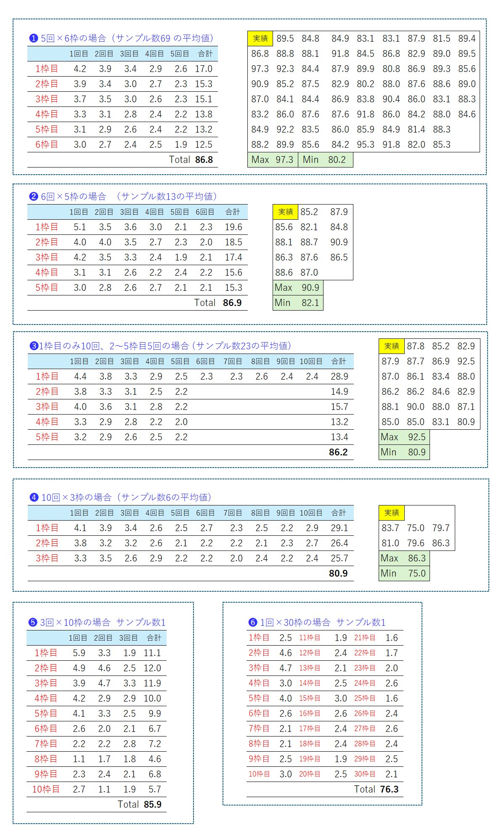Click the 10回目 header in the 10回×3枠 table
The width and height of the screenshot is (504, 835).
point(311,513)
